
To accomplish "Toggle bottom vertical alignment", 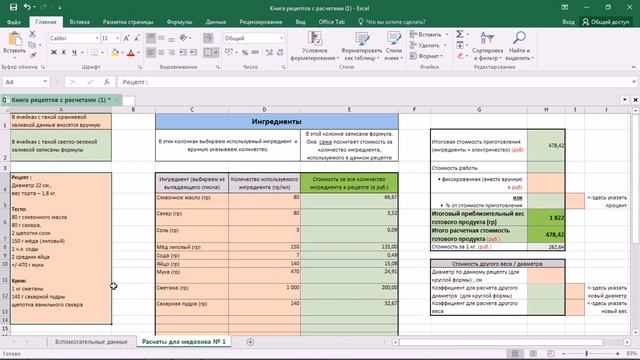I will [172, 38].
